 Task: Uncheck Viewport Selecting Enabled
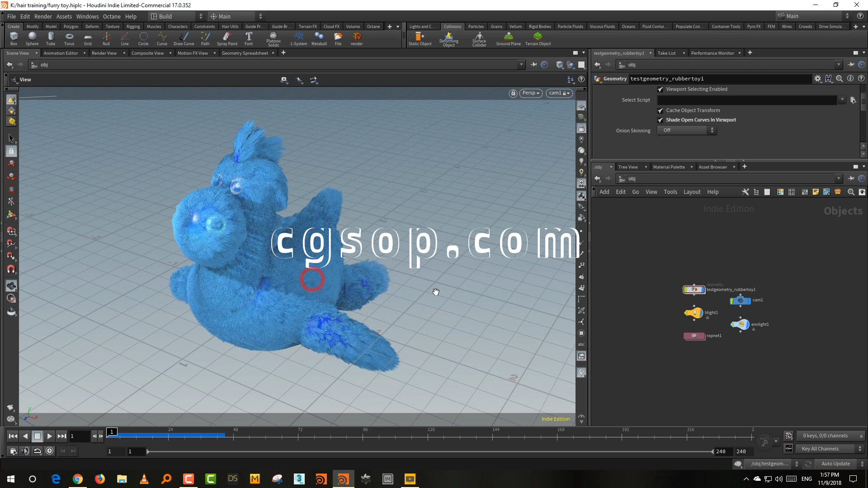pyautogui.click(x=660, y=89)
